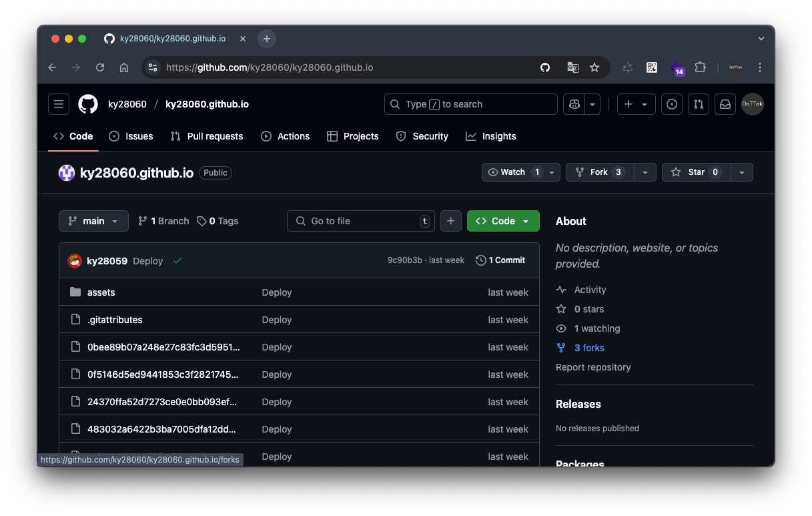The height and width of the screenshot is (516, 812).
Task: Open the tab search chevron in tab strip
Action: 761,39
